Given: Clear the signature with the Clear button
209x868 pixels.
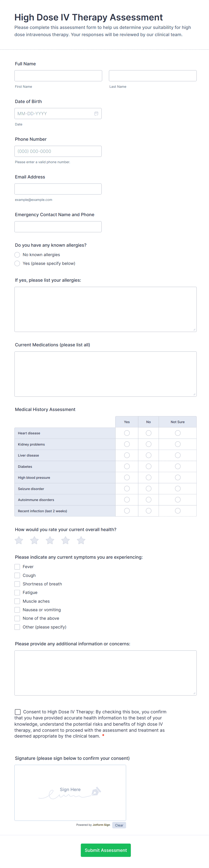Looking at the screenshot, I should (119, 825).
